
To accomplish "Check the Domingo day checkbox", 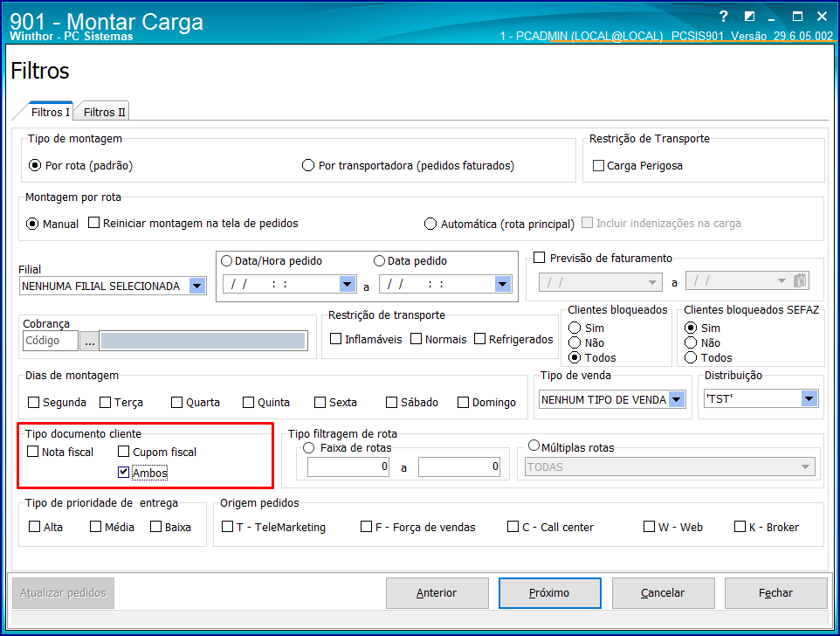I will [464, 402].
